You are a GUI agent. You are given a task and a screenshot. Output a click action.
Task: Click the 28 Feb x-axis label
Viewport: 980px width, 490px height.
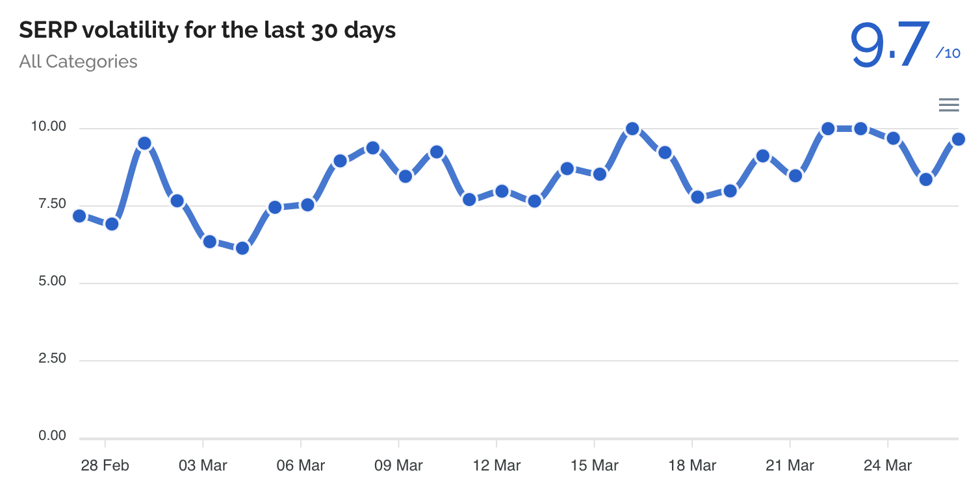coord(105,465)
